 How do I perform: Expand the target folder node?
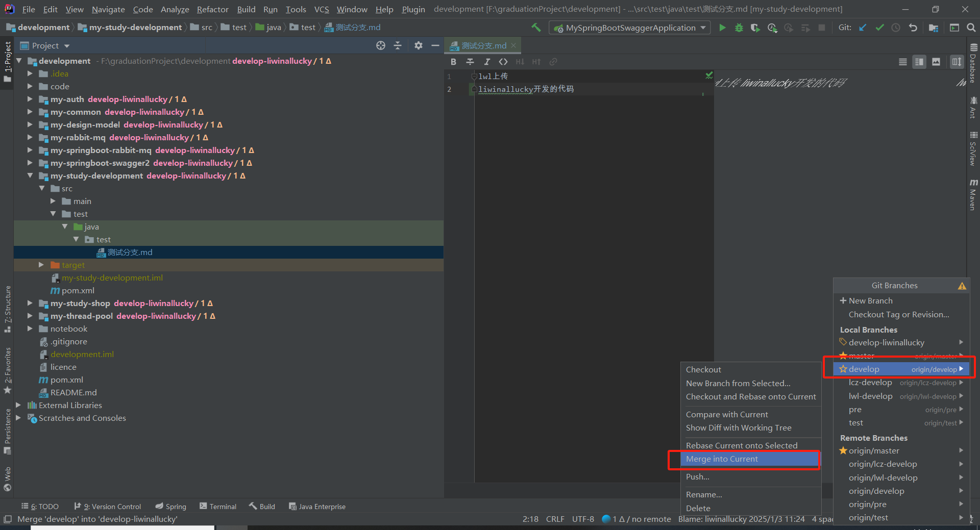[x=41, y=265]
